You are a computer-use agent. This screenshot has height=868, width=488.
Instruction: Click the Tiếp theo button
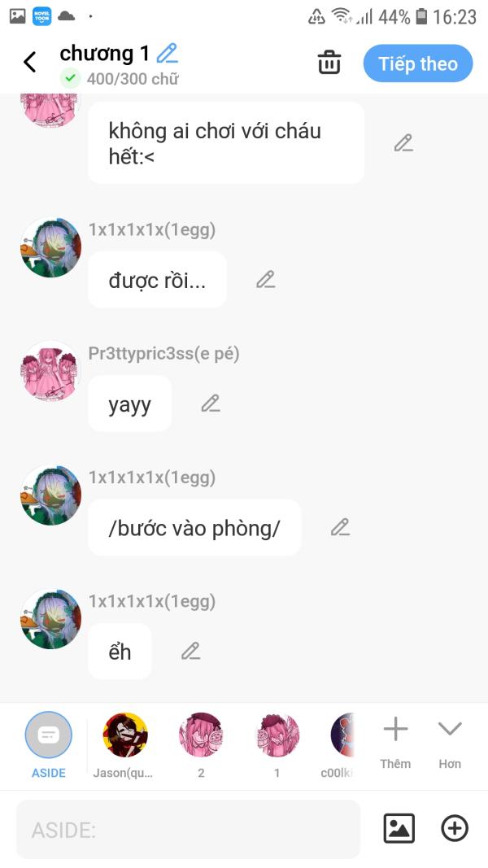[418, 63]
